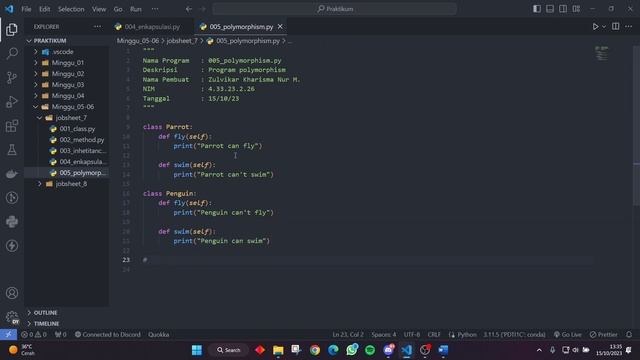Click Prettier status item

(x=604, y=335)
